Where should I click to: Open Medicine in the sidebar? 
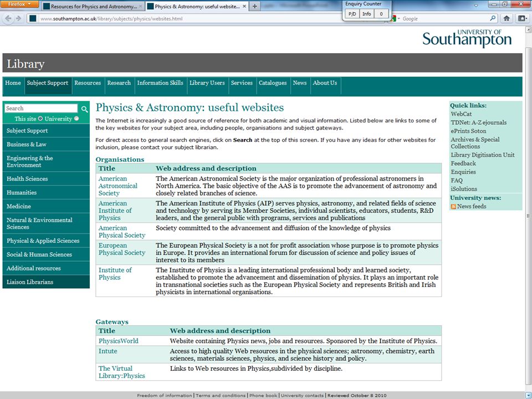[46, 206]
